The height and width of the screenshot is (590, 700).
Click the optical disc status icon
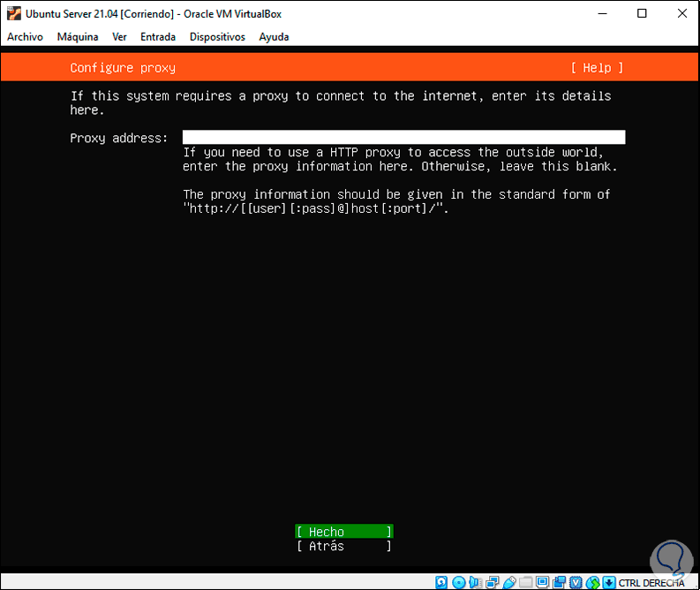pos(458,582)
